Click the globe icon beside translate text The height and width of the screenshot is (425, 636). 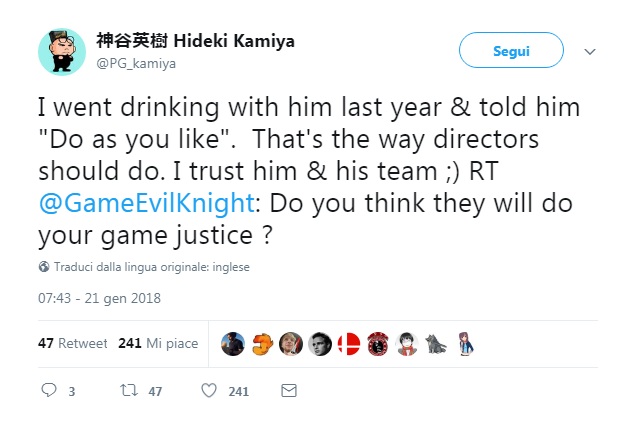pyautogui.click(x=44, y=267)
